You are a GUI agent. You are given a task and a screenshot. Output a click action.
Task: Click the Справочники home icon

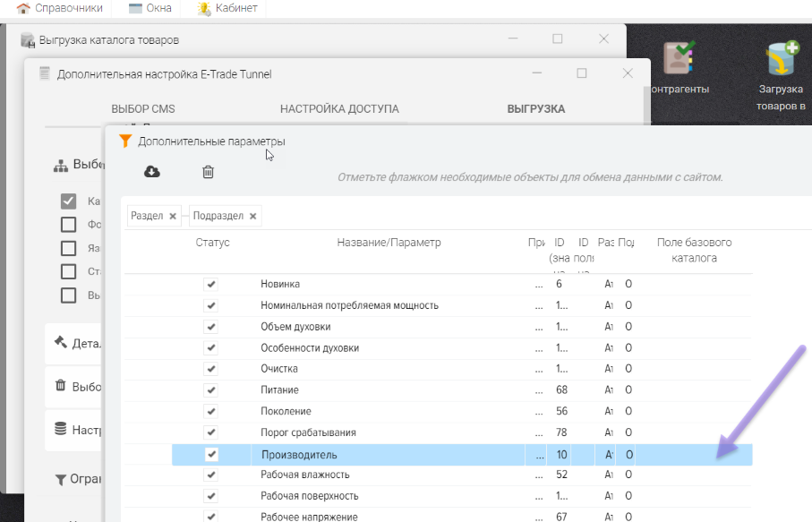point(24,8)
